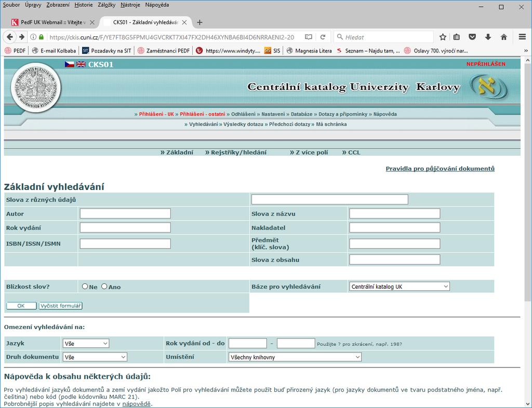Click Má schránka link
The height and width of the screenshot is (408, 532).
[x=331, y=125]
